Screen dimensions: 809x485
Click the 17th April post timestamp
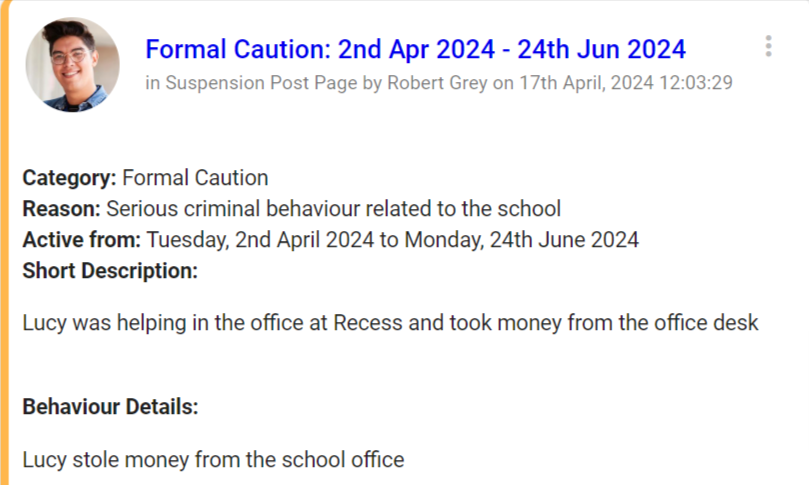pyautogui.click(x=625, y=83)
